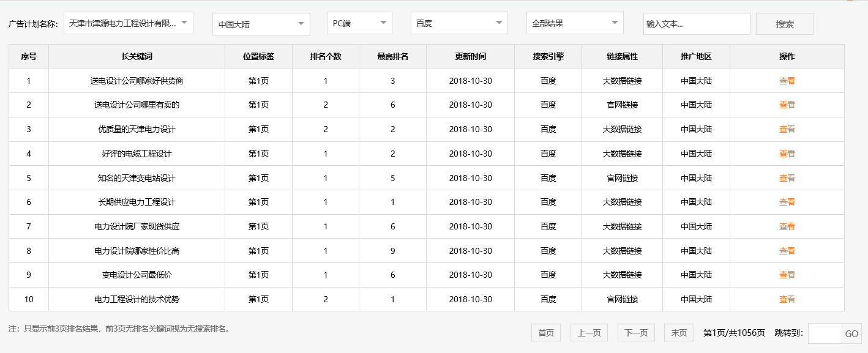The width and height of the screenshot is (868, 353).
Task: Click the 跳转到 page number field
Action: point(825,333)
